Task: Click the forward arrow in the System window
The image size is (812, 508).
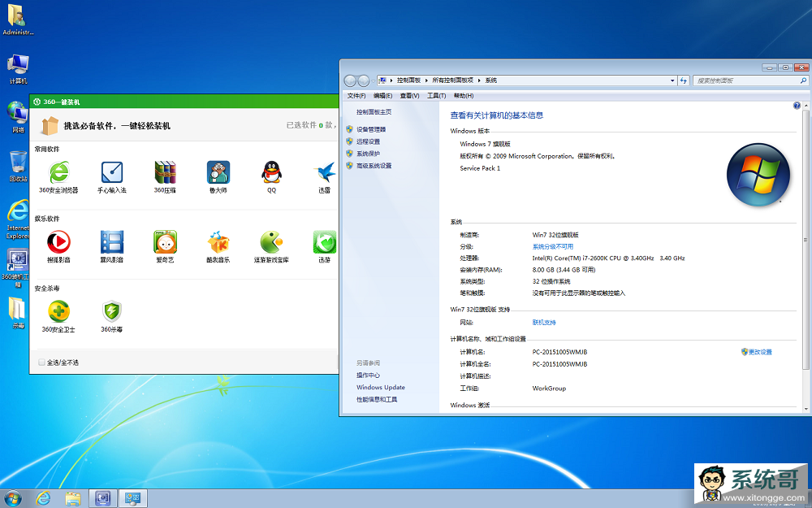Action: (x=364, y=80)
